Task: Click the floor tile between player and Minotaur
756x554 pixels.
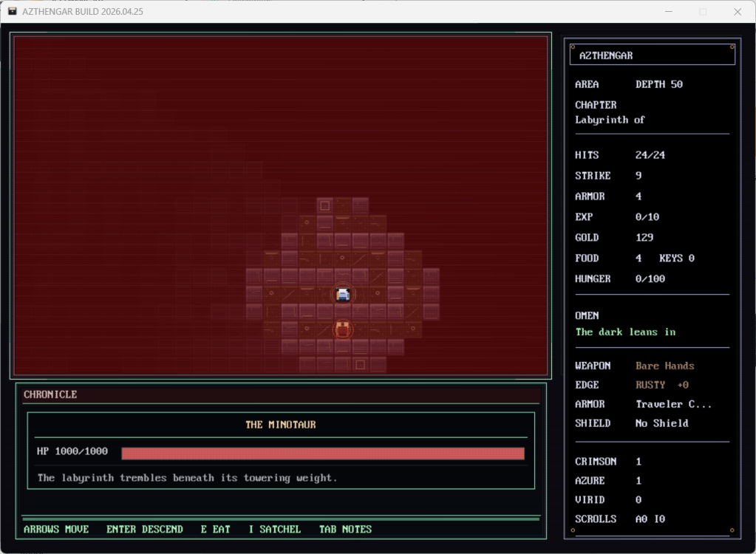Action: point(342,312)
